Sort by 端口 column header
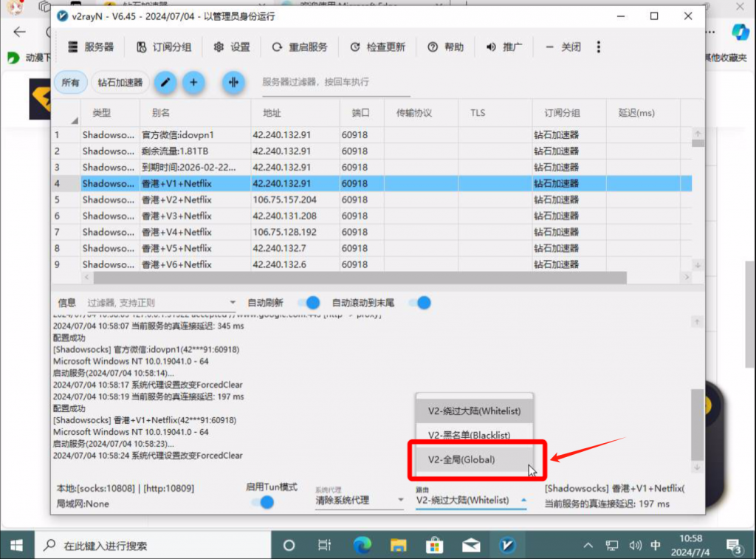This screenshot has width=756, height=559. click(362, 113)
